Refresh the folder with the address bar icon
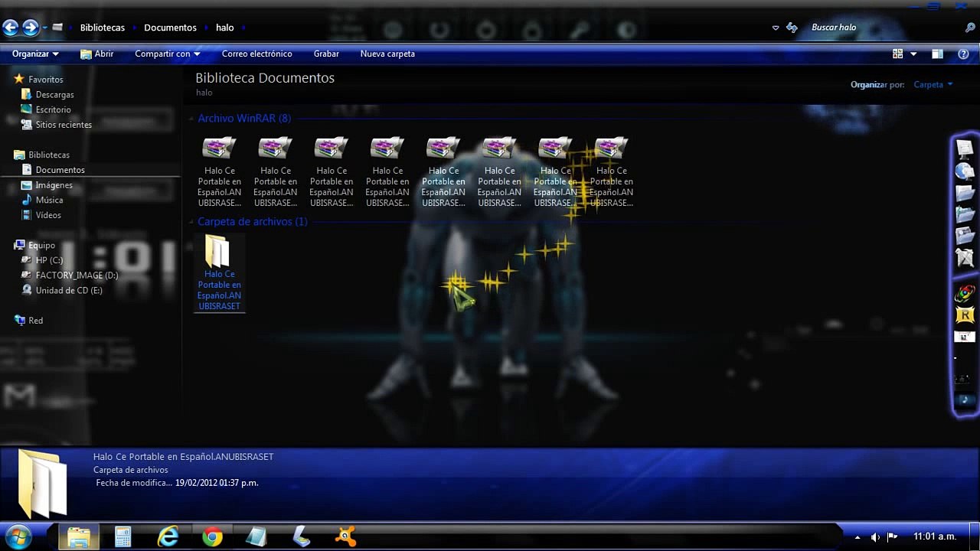This screenshot has width=980, height=551. pos(792,28)
